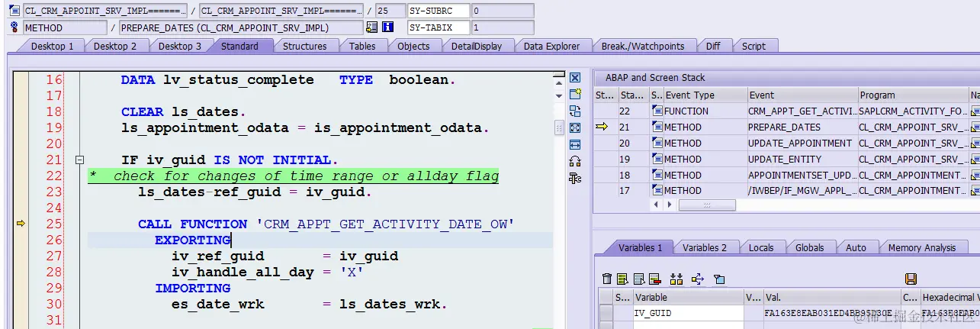Click the trash icon in the Variables toolbar

click(607, 279)
